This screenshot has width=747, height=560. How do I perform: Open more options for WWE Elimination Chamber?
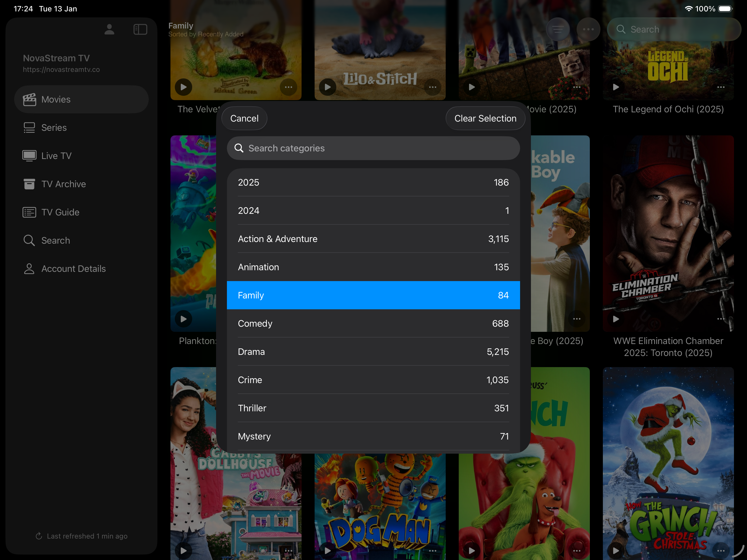721,319
